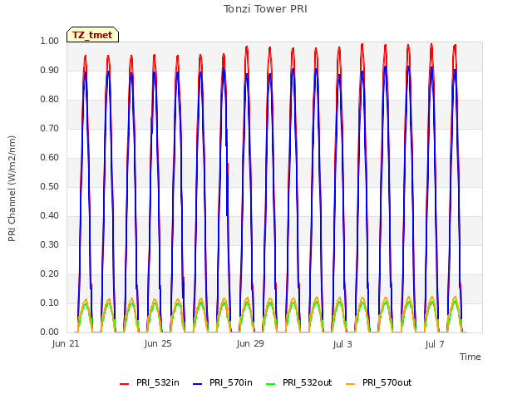Screen dimensions: 532x399
Task: Click the 1.00 y-axis tick label
Action: (50, 41)
